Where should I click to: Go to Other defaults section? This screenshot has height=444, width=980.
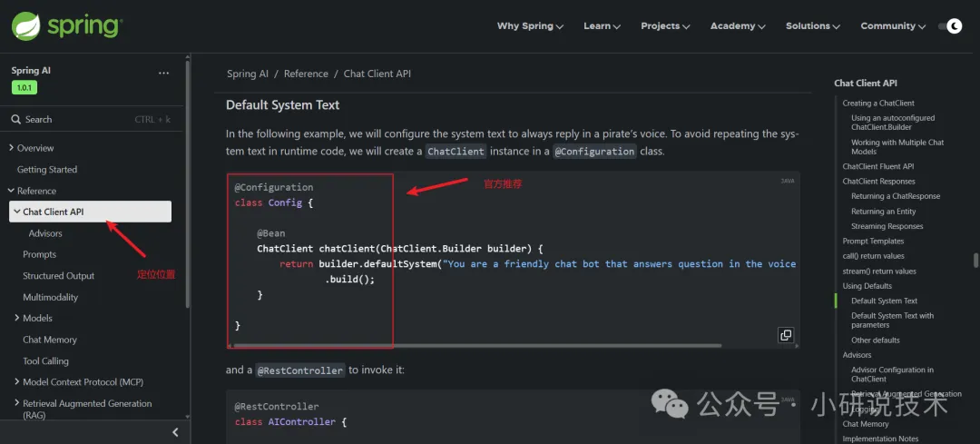coord(875,340)
